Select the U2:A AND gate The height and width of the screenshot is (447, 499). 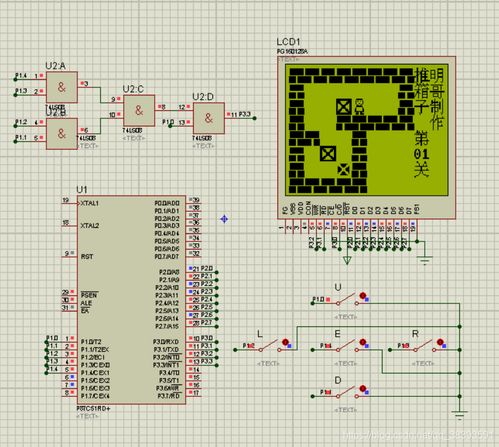pyautogui.click(x=62, y=87)
